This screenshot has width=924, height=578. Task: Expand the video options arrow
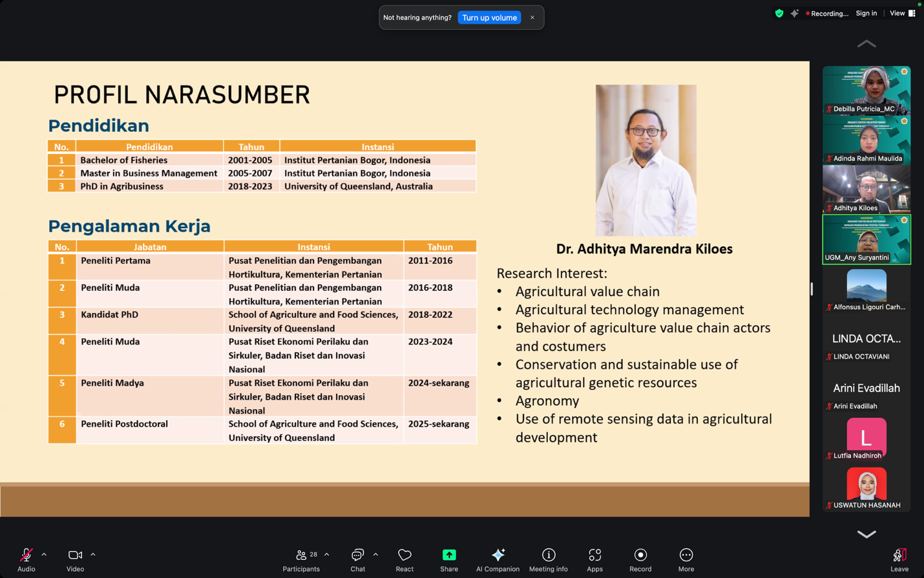93,555
